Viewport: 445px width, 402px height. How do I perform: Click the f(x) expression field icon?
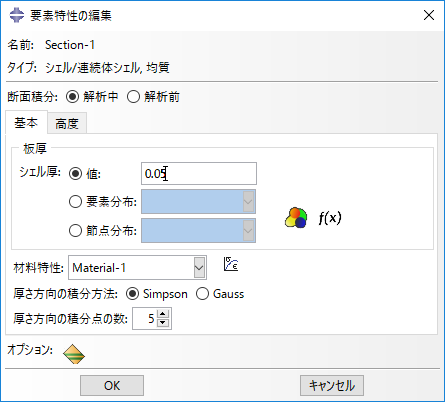click(330, 218)
